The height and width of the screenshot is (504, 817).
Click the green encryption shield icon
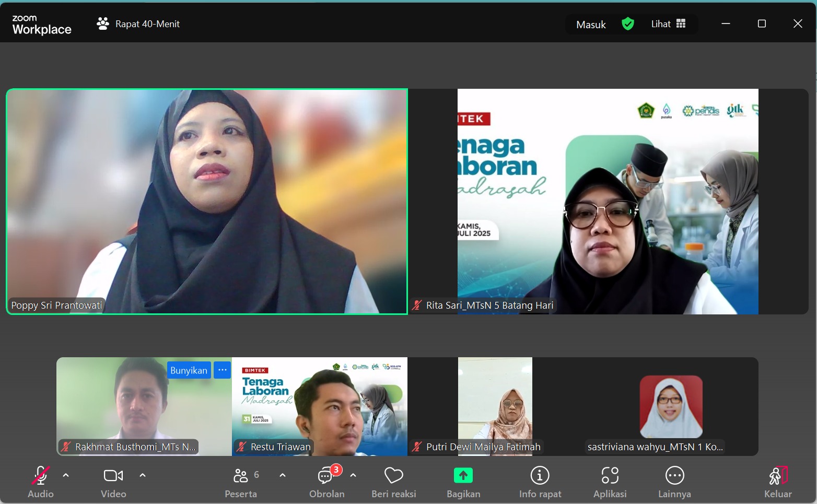click(x=628, y=24)
